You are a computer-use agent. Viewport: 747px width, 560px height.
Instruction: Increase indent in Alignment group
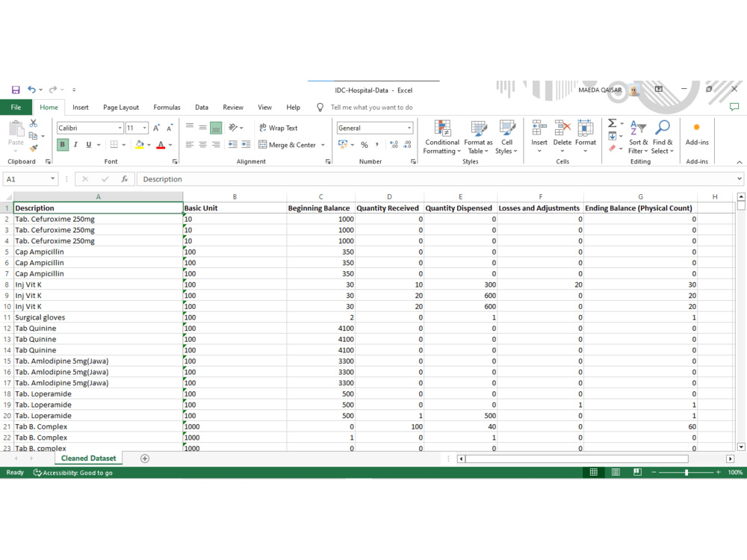tap(246, 144)
